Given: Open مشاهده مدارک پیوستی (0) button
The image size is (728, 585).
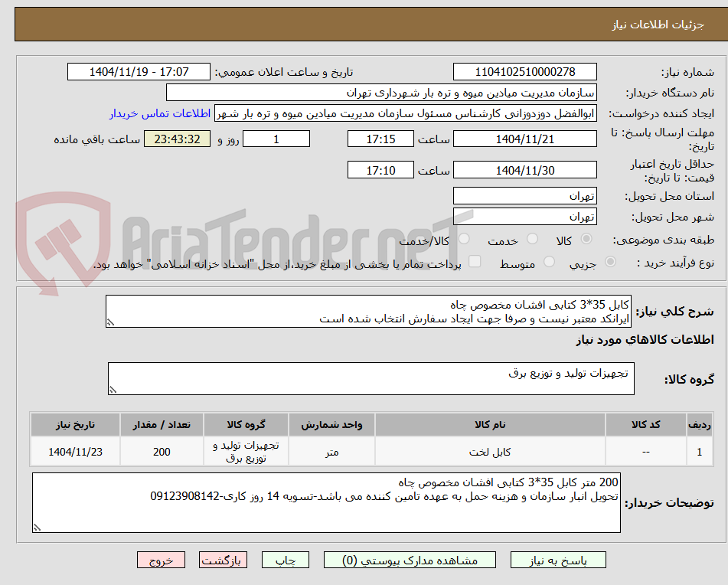Looking at the screenshot, I should [410, 560].
